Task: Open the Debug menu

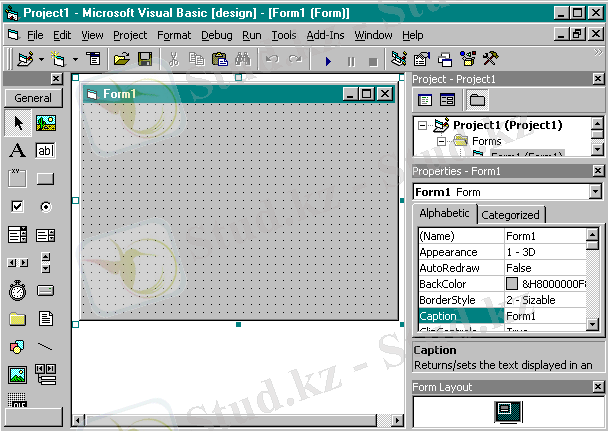Action: pos(217,35)
